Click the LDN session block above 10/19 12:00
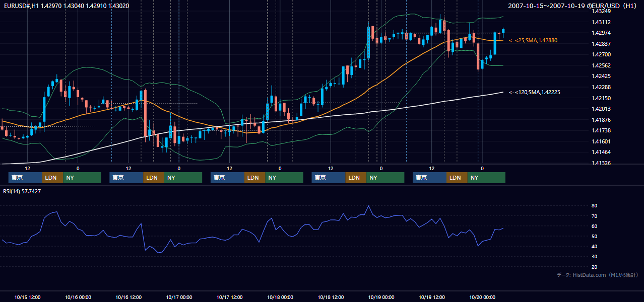Image resolution: width=644 pixels, height=302 pixels. pyautogui.click(x=457, y=178)
